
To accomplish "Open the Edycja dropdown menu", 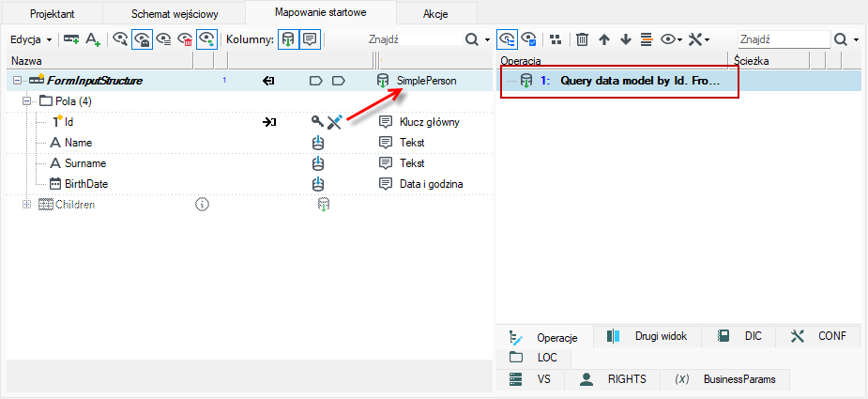I will click(x=31, y=39).
